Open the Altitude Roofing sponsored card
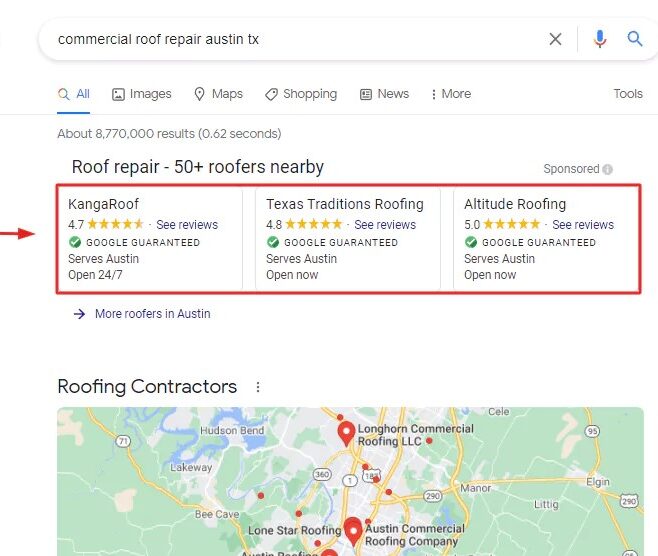This screenshot has width=658, height=556. (515, 205)
